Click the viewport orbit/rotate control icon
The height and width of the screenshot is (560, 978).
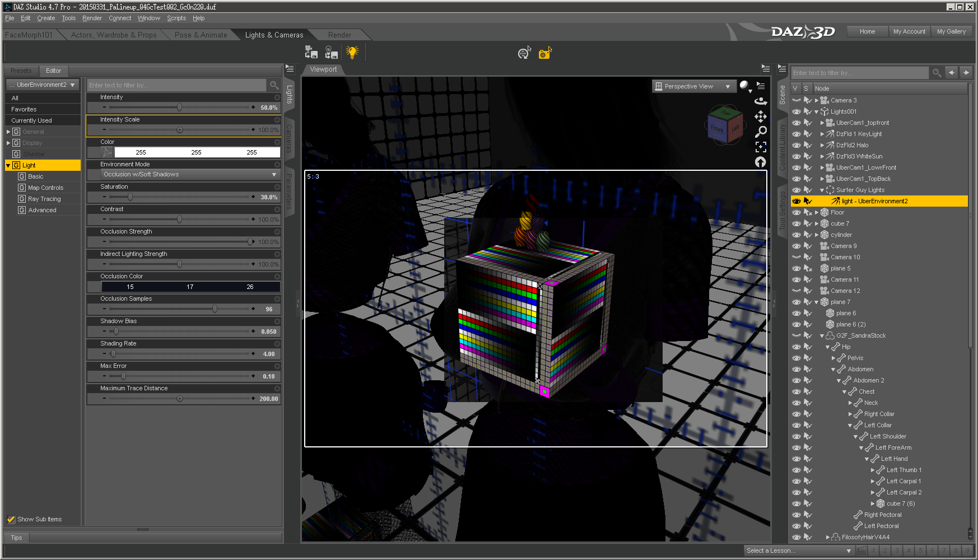761,101
